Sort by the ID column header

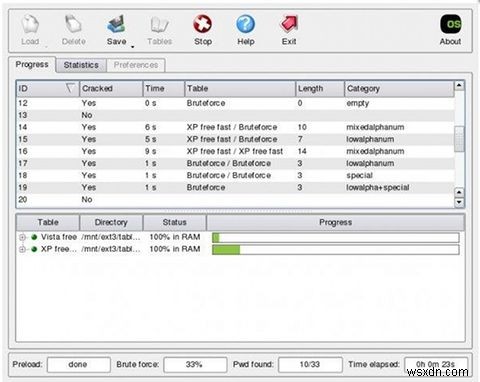(x=48, y=89)
